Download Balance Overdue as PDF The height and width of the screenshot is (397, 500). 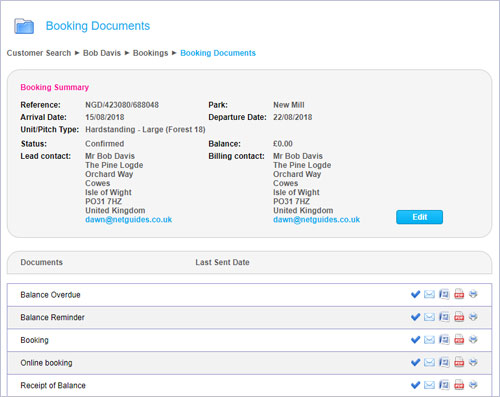(x=459, y=294)
